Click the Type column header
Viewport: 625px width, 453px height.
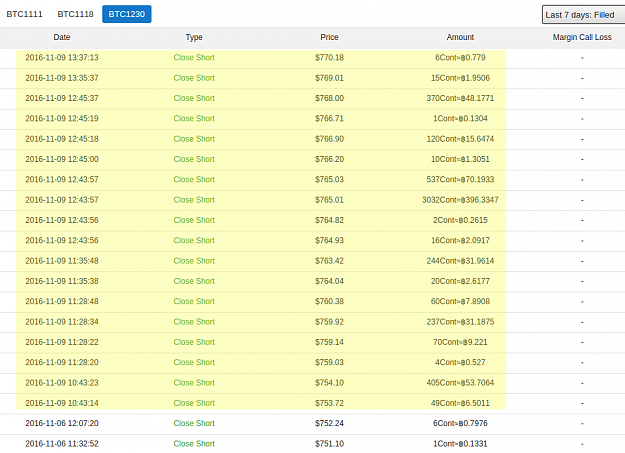tap(194, 37)
